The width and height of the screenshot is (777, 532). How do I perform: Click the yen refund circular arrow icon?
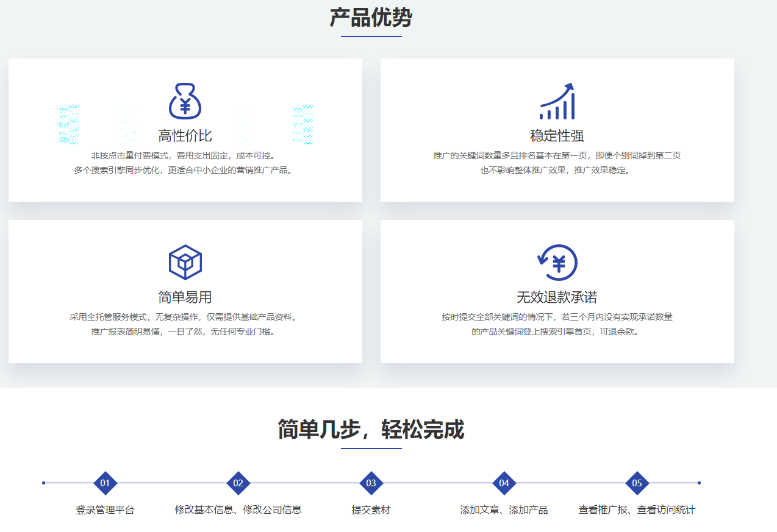[557, 263]
